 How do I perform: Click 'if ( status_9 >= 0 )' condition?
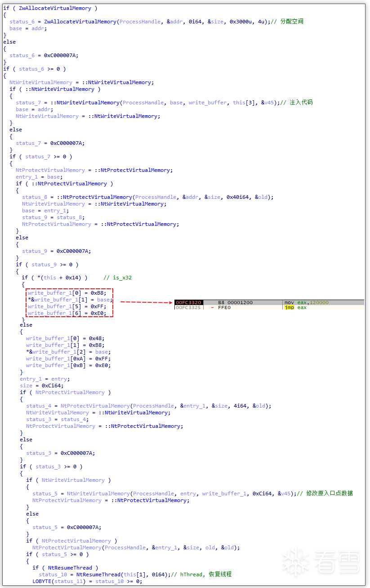point(47,265)
